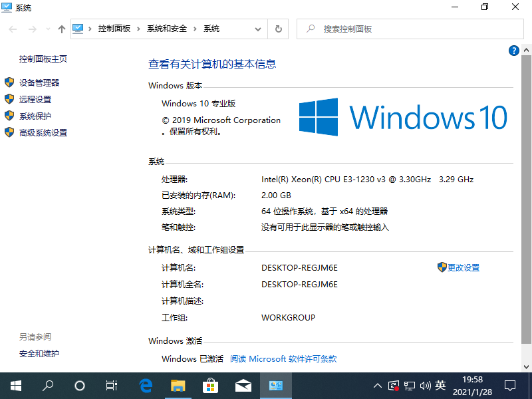Open Task View from the taskbar
This screenshot has height=399, width=532.
tap(111, 385)
